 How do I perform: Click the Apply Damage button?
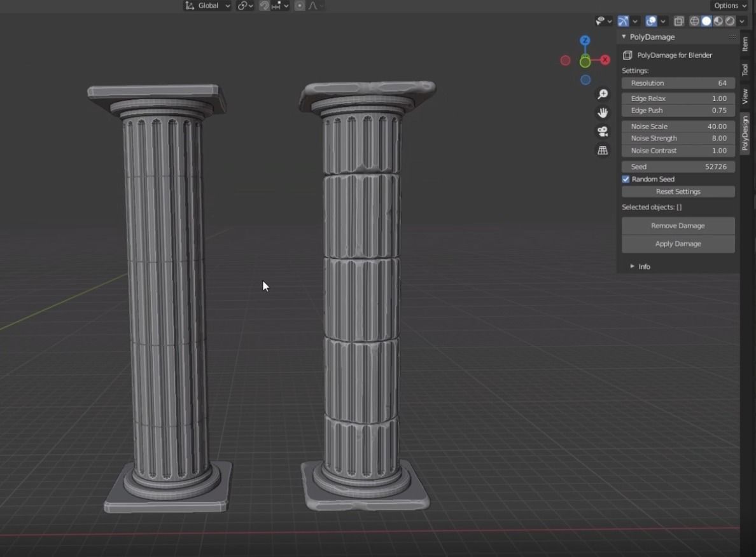(x=678, y=244)
